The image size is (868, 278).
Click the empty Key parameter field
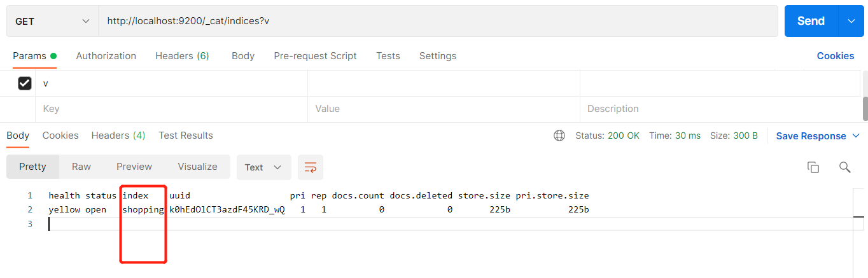tap(172, 109)
